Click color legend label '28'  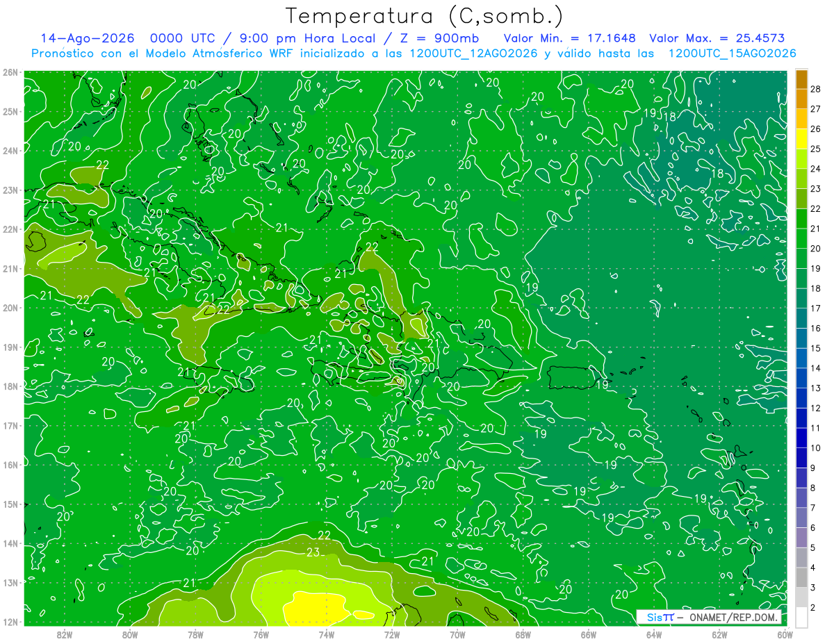pos(816,89)
